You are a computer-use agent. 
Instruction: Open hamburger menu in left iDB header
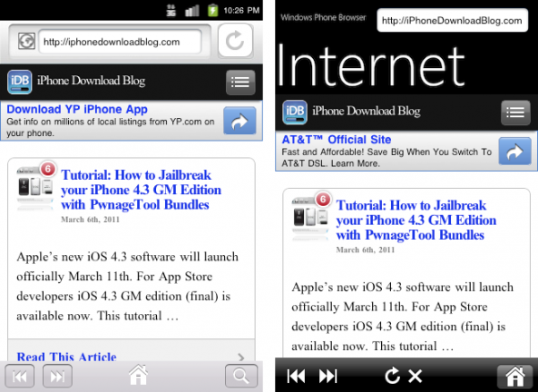click(x=240, y=83)
